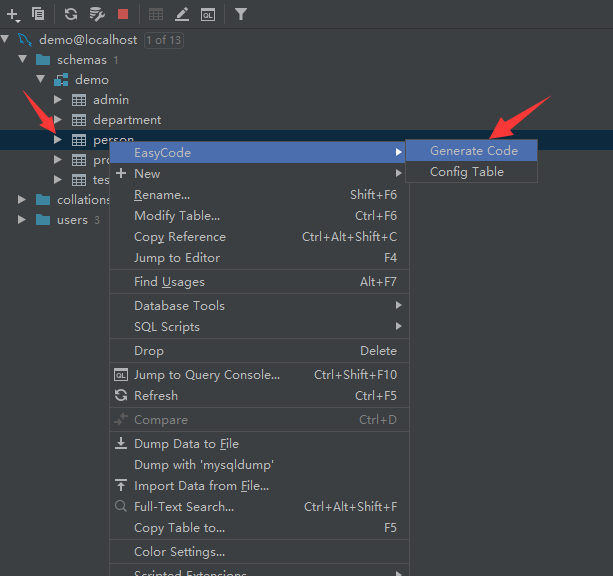Open the Database Tools submenu
The width and height of the screenshot is (613, 576).
point(259,306)
